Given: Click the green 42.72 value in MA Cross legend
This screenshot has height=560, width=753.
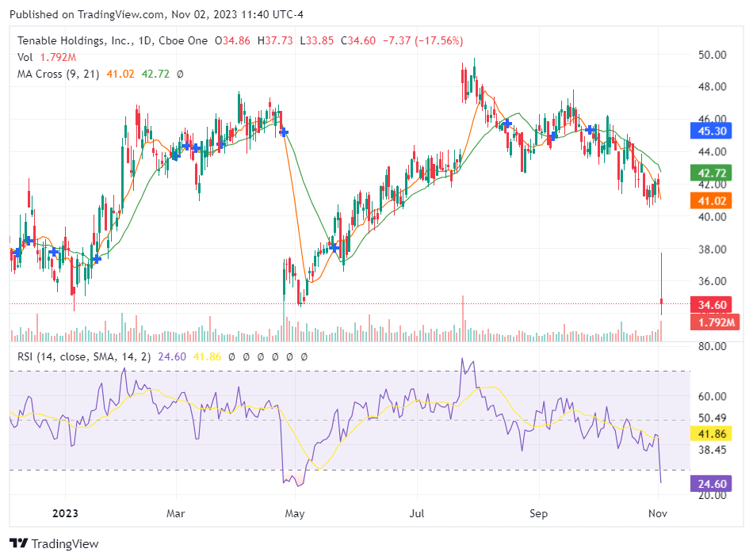Looking at the screenshot, I should (x=155, y=74).
